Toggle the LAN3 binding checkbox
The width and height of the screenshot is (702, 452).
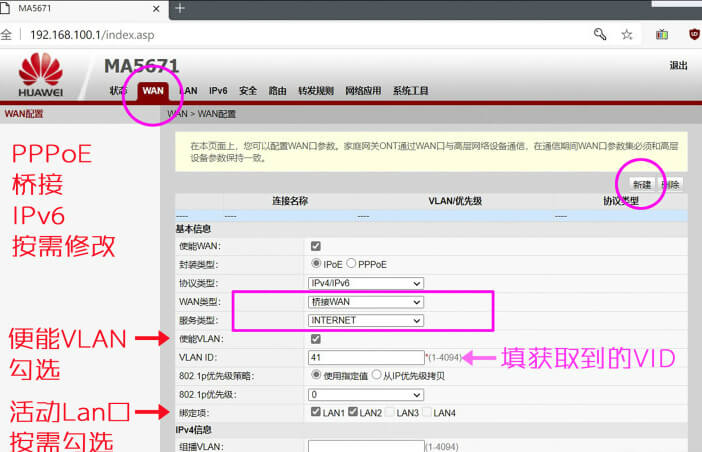click(x=390, y=412)
